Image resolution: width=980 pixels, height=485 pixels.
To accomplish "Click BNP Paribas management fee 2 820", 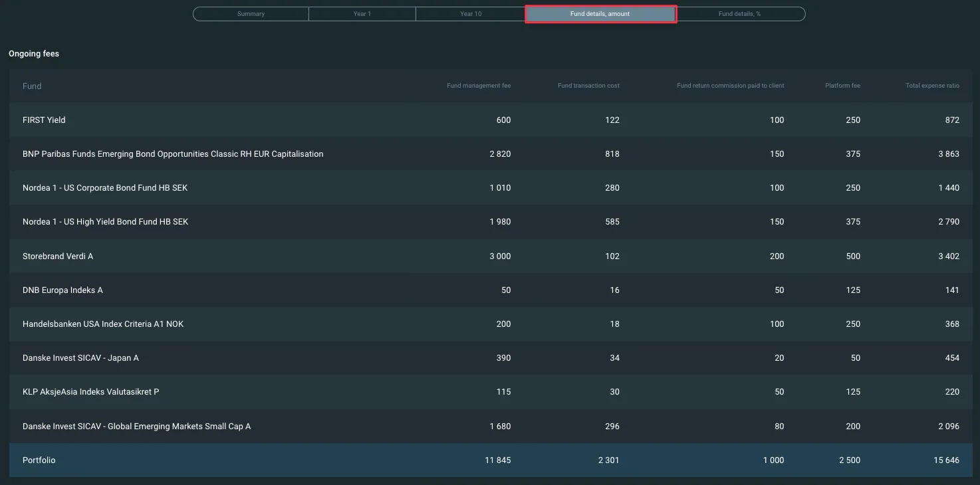I will pos(500,154).
